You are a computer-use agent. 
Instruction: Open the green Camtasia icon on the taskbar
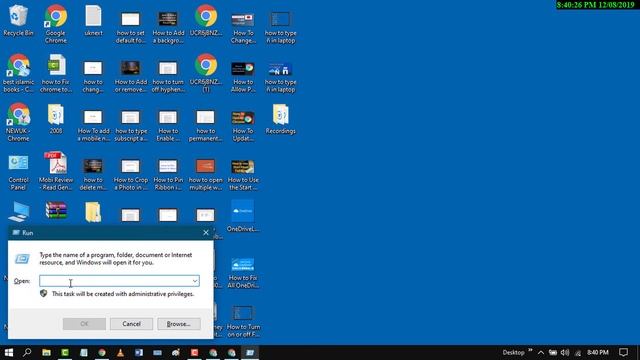pyautogui.click(x=65, y=352)
